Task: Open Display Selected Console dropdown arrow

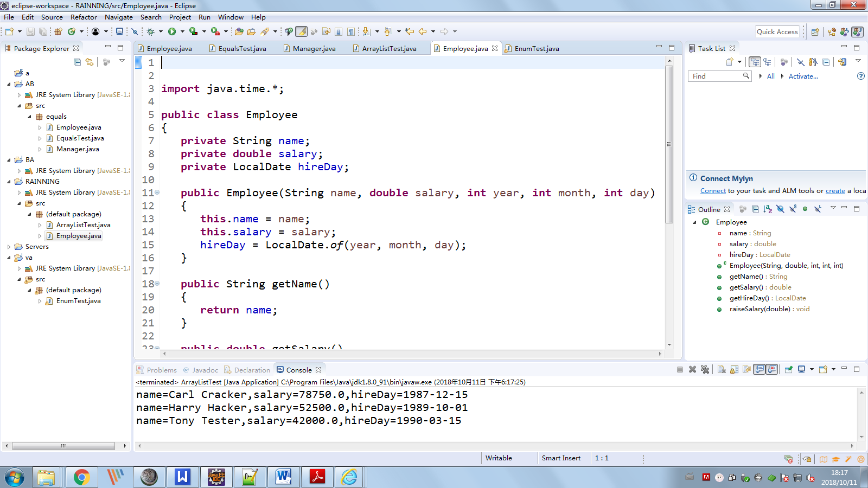Action: (812, 369)
